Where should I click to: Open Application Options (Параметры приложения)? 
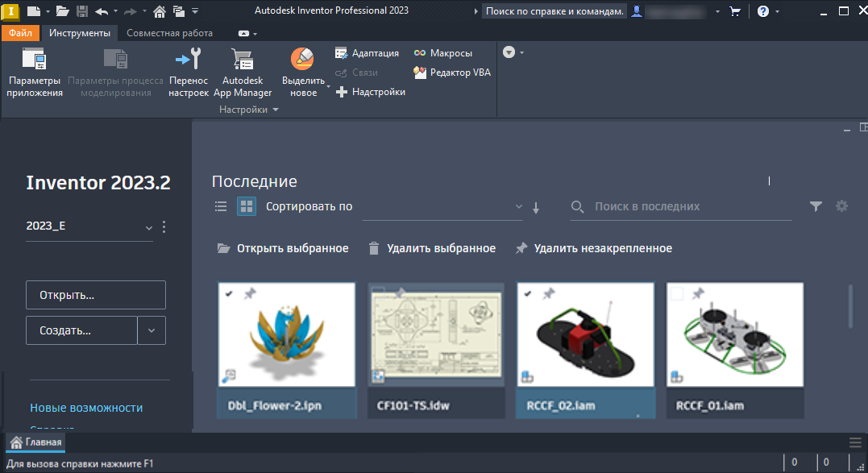point(35,73)
